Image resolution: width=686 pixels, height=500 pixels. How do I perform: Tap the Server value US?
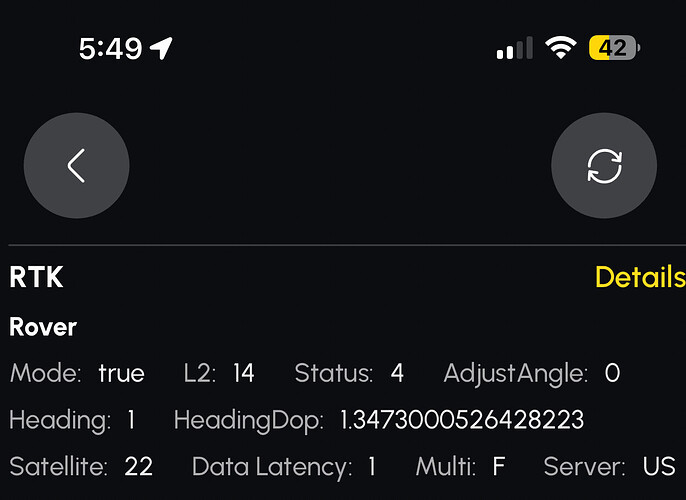[x=658, y=466]
